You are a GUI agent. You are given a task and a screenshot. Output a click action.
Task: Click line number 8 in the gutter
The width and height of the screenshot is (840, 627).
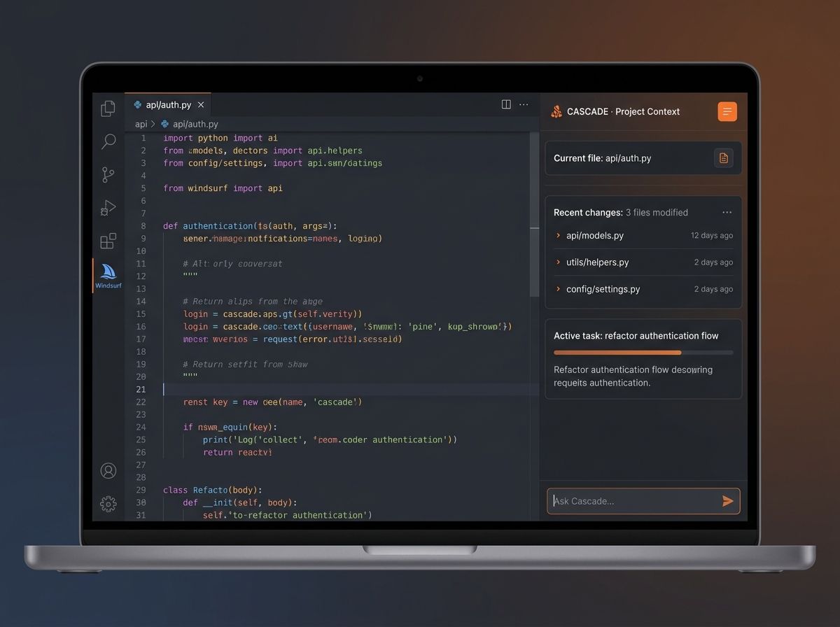click(x=143, y=226)
